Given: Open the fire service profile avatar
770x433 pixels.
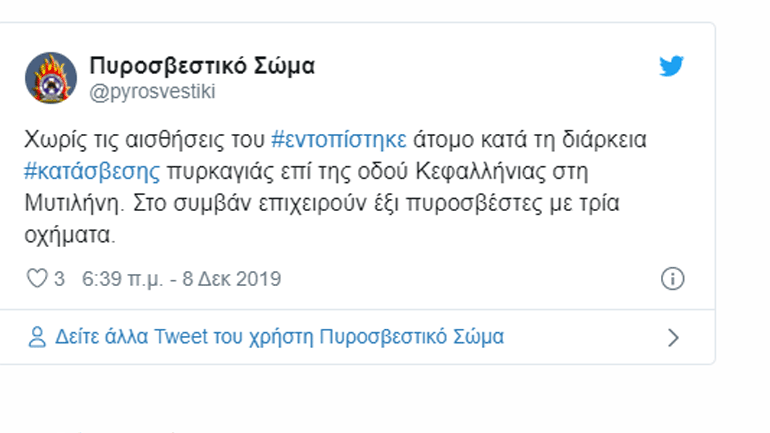Looking at the screenshot, I should tap(51, 78).
